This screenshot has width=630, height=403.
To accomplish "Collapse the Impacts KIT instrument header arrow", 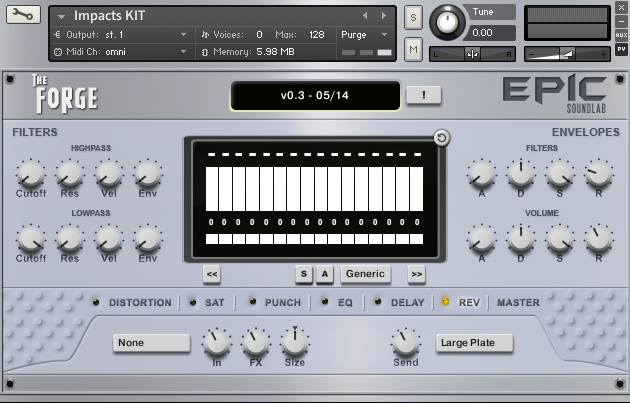I will click(61, 17).
